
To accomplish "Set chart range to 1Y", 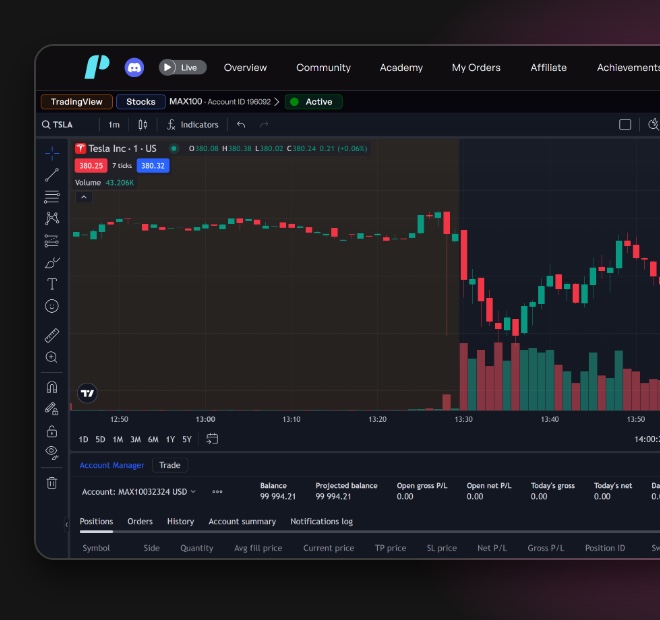I will 170,439.
